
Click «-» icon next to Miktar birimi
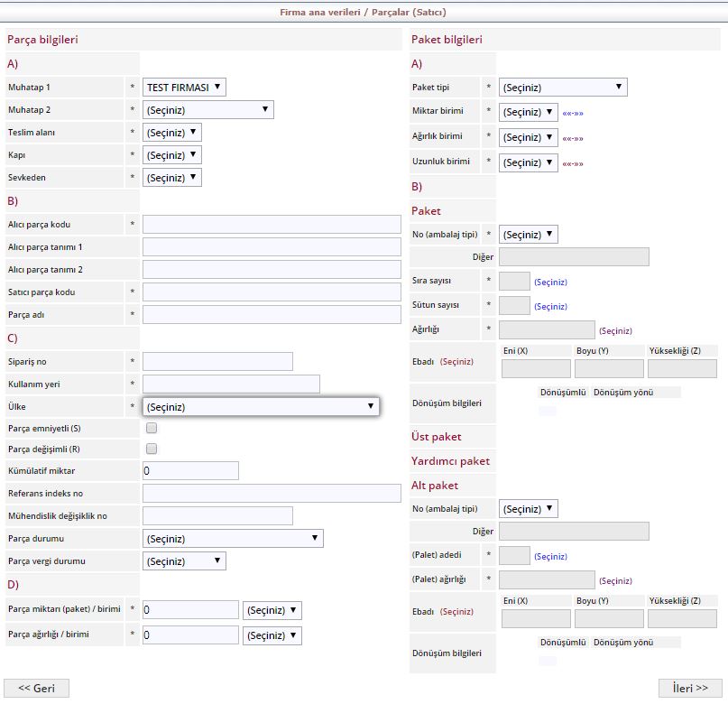click(572, 113)
